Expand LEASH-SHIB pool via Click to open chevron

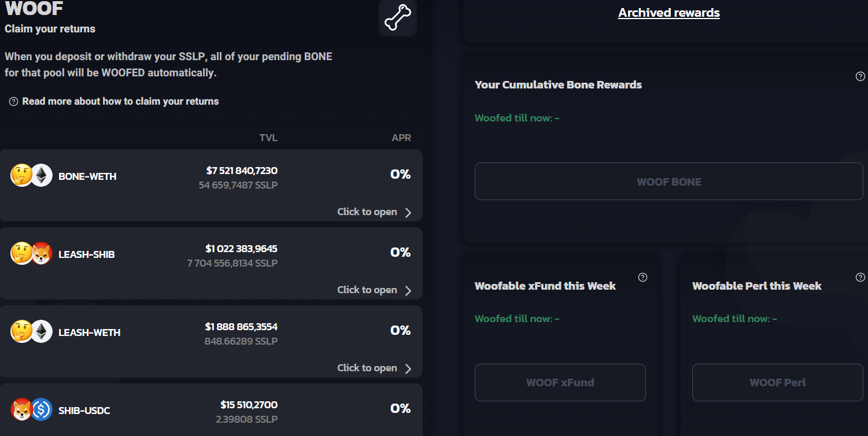pos(408,290)
